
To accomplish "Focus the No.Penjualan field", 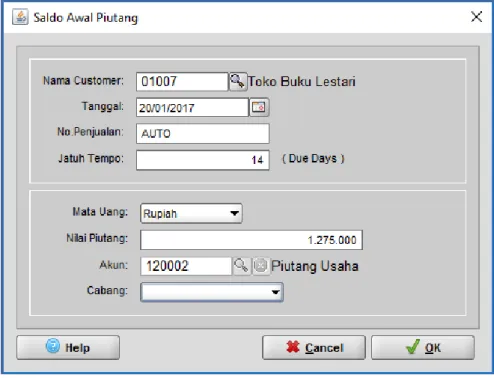I will tap(203, 133).
